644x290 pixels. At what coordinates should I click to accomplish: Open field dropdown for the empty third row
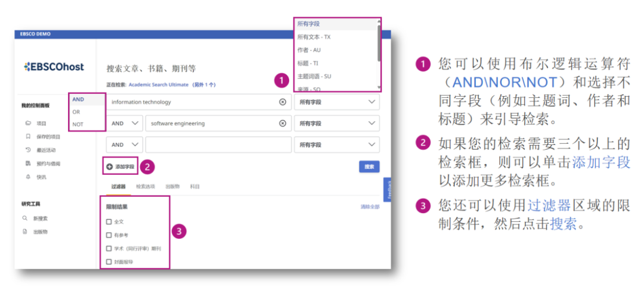coord(337,144)
